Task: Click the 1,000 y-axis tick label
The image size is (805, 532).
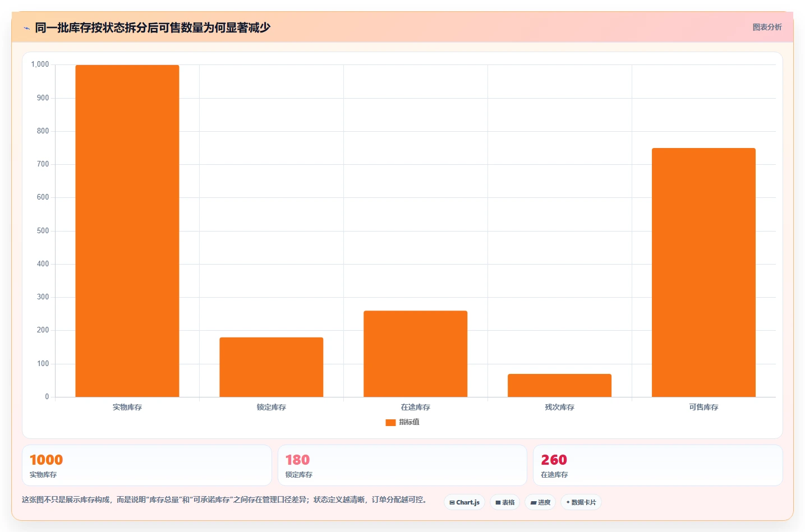Action: (40, 64)
